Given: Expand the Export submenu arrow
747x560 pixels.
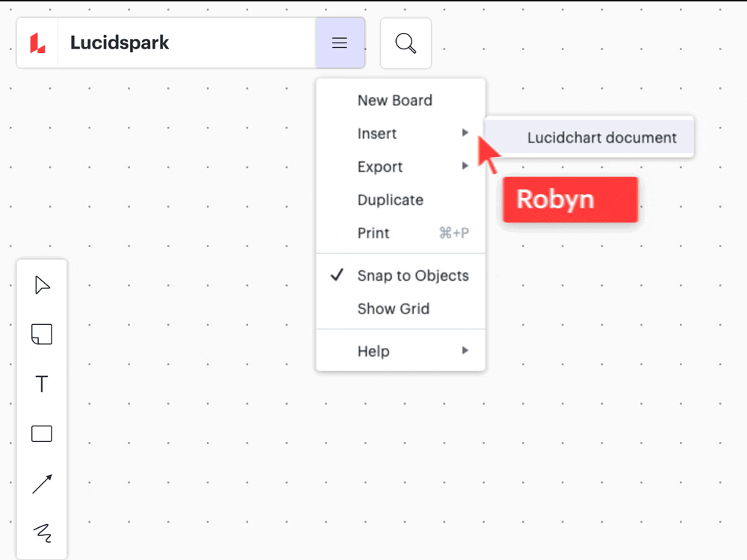Looking at the screenshot, I should click(x=465, y=166).
